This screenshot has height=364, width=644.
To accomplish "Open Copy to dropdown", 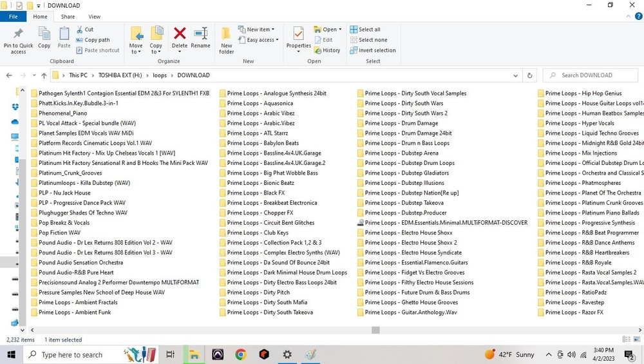I will (156, 48).
